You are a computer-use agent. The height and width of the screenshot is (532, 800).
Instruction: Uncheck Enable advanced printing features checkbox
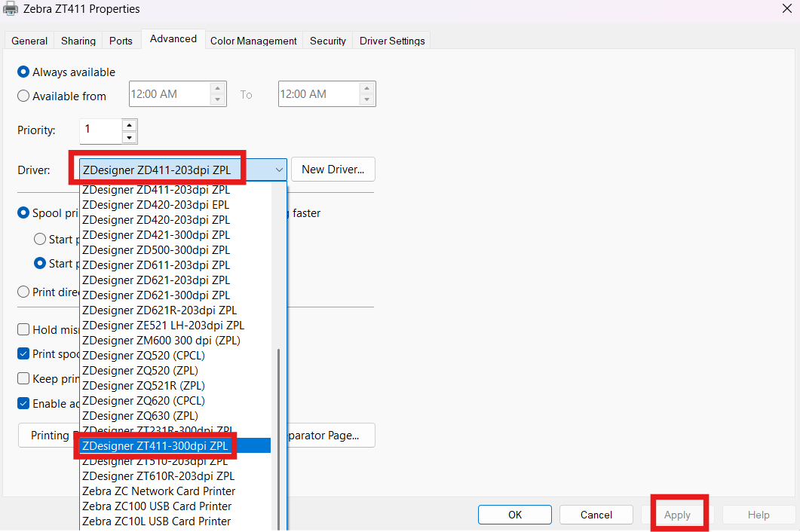[23, 403]
